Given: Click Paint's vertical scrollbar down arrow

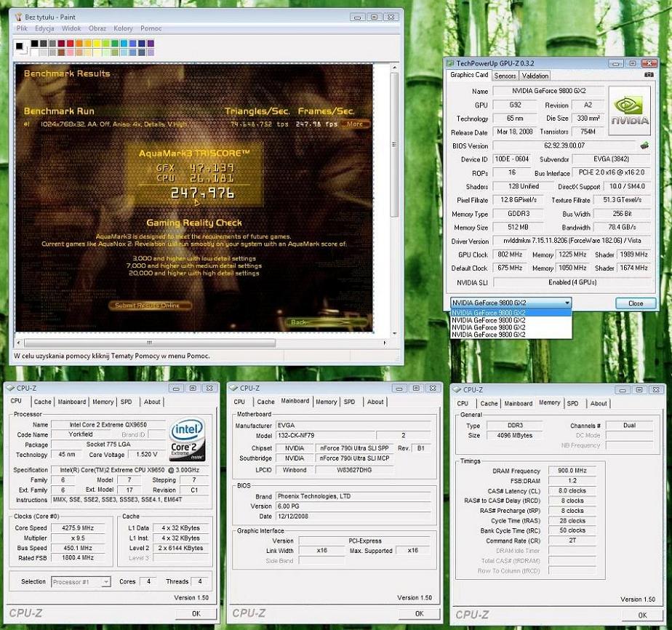Looking at the screenshot, I should pyautogui.click(x=394, y=333).
